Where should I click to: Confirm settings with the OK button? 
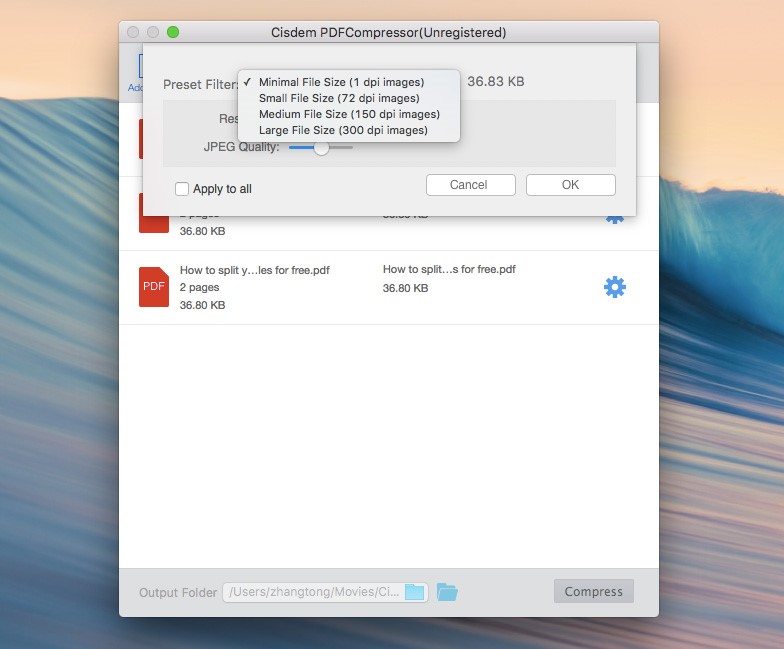pos(570,185)
